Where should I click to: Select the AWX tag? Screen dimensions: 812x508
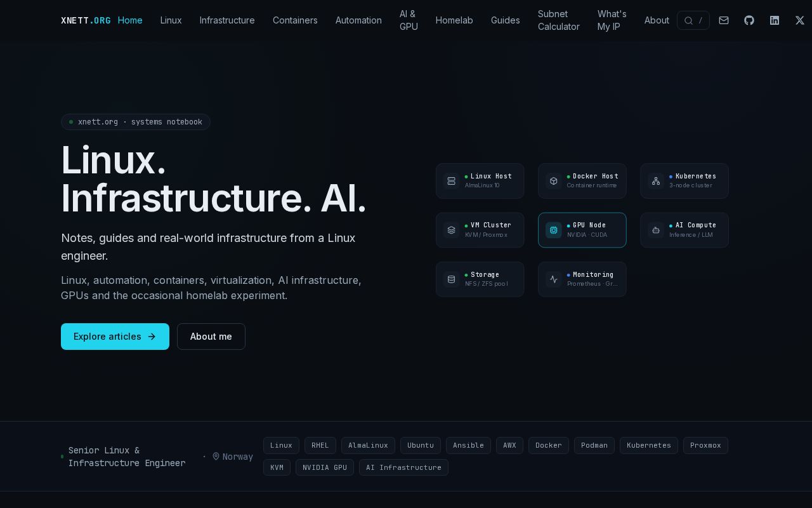pyautogui.click(x=509, y=445)
